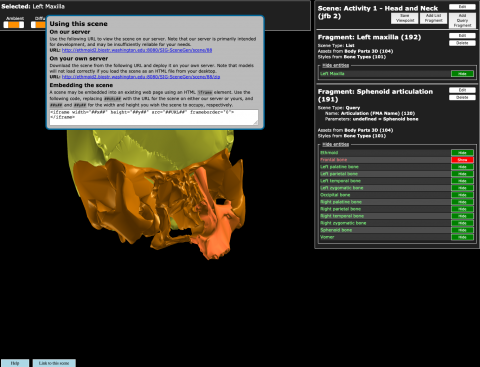Collapse Hide entities in Sphenoid articulation fragment

click(x=336, y=144)
